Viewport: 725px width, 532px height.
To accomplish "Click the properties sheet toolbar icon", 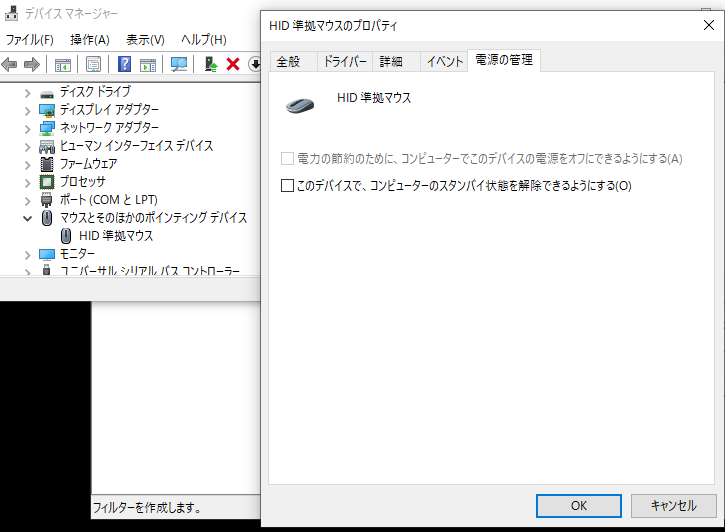I will (93, 64).
